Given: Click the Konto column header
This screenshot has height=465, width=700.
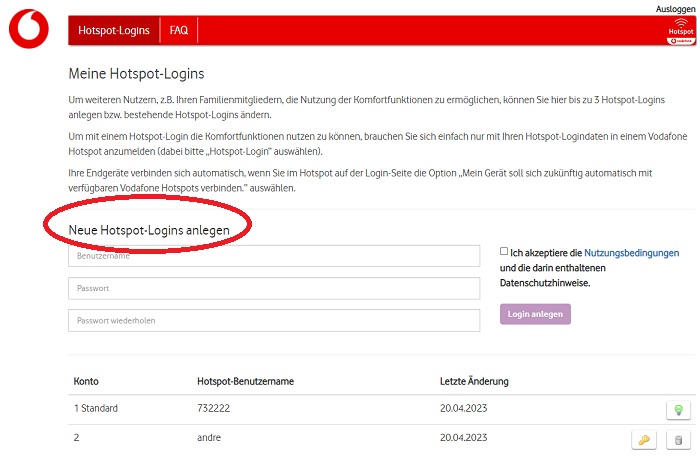Looking at the screenshot, I should 86,382.
